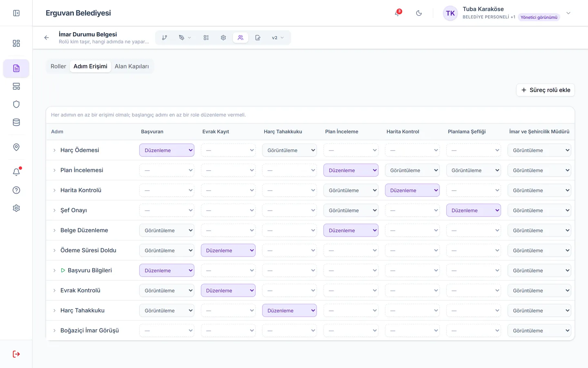Open the pen tool dropdown arrow
The width and height of the screenshot is (588, 368).
tap(189, 38)
